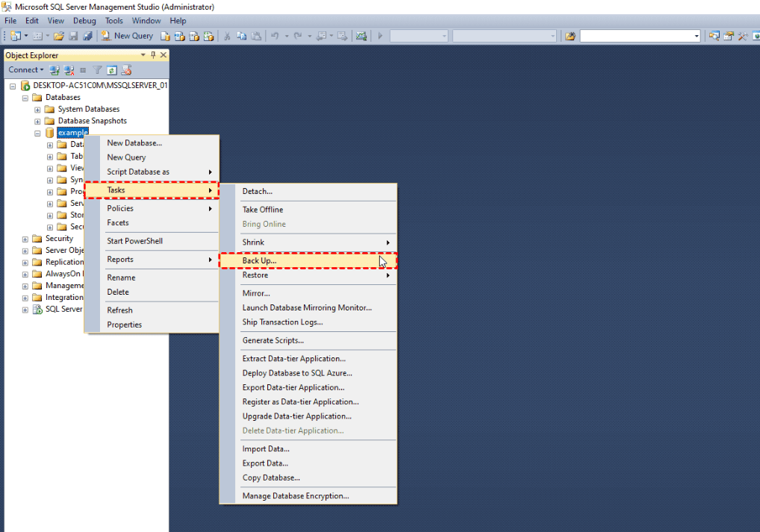The image size is (760, 532).
Task: Pin the Object Explorer panel
Action: (x=153, y=54)
